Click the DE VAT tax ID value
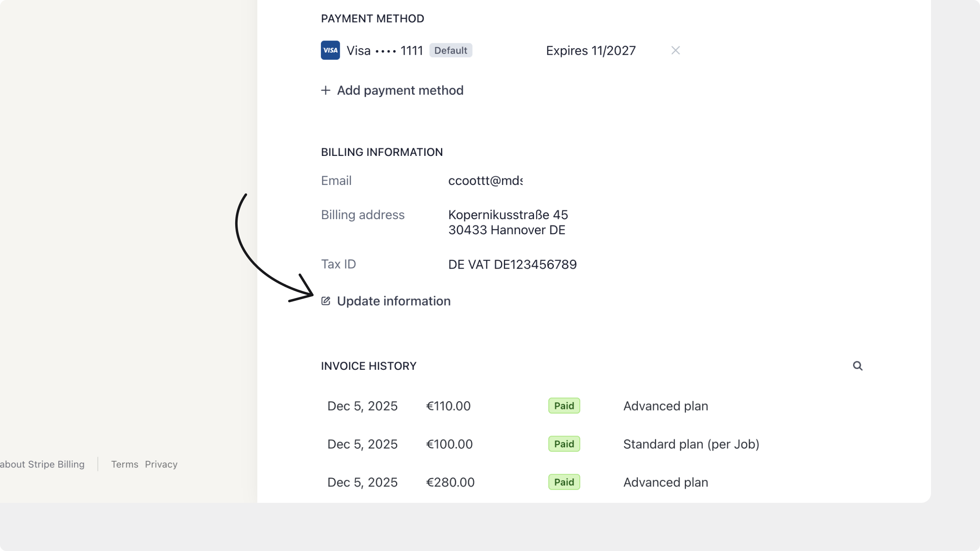The height and width of the screenshot is (551, 980). 512,264
